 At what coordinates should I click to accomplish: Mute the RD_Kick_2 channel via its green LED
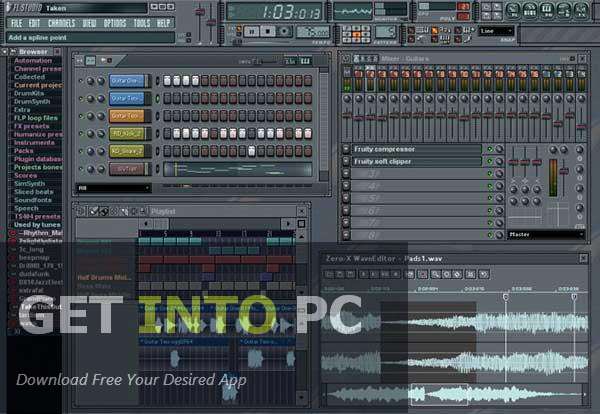(80, 134)
